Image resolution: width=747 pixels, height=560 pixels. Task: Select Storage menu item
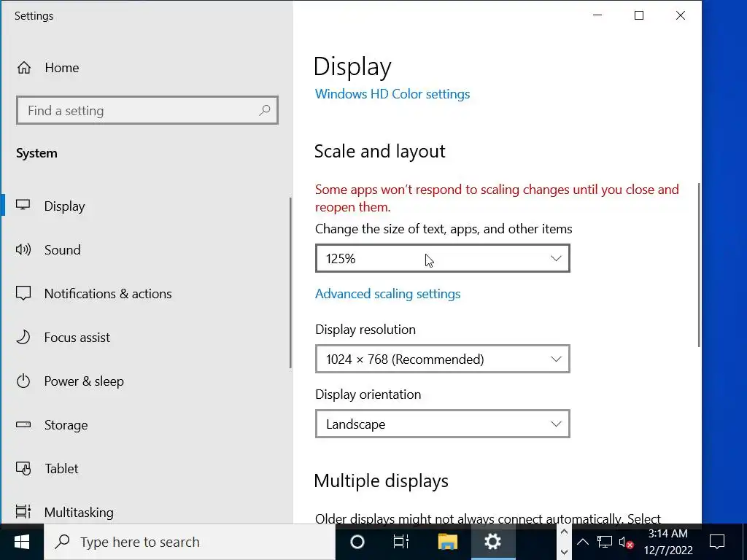click(145, 425)
